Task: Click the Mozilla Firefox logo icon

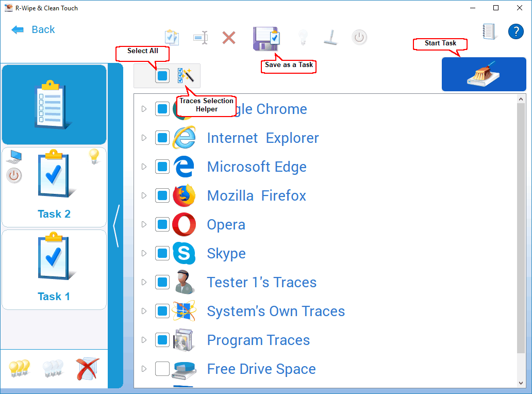Action: pyautogui.click(x=184, y=195)
